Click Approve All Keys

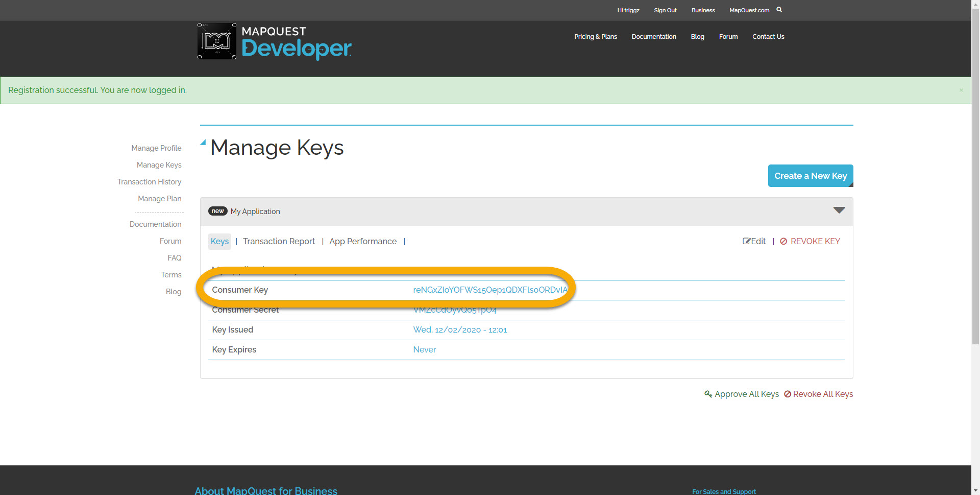742,394
